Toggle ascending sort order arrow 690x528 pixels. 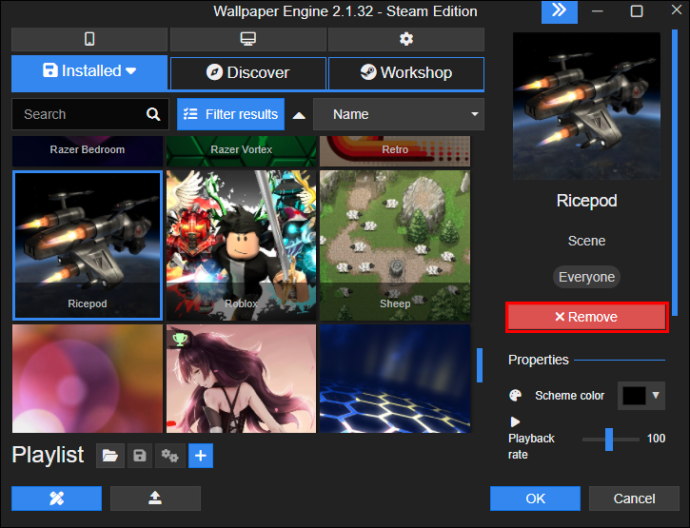(x=299, y=115)
